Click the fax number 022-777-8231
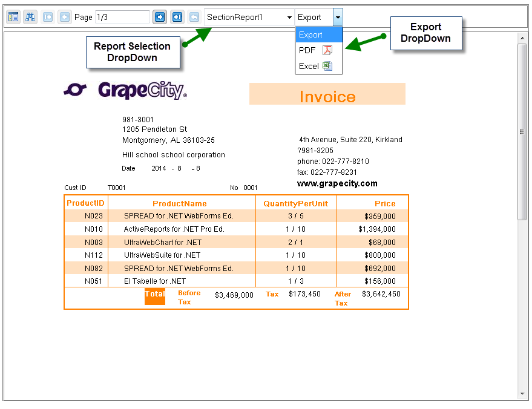Image resolution: width=532 pixels, height=409 pixels. [x=334, y=172]
